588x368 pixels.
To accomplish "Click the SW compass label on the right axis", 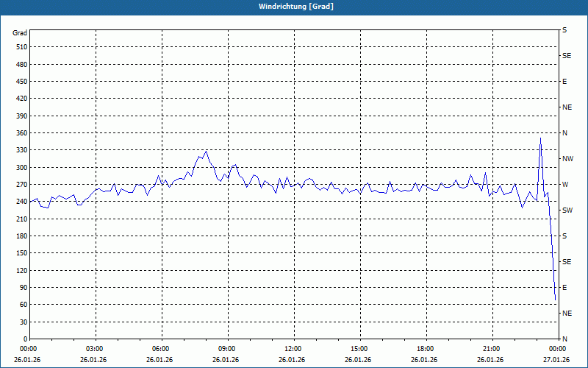I will 567,210.
